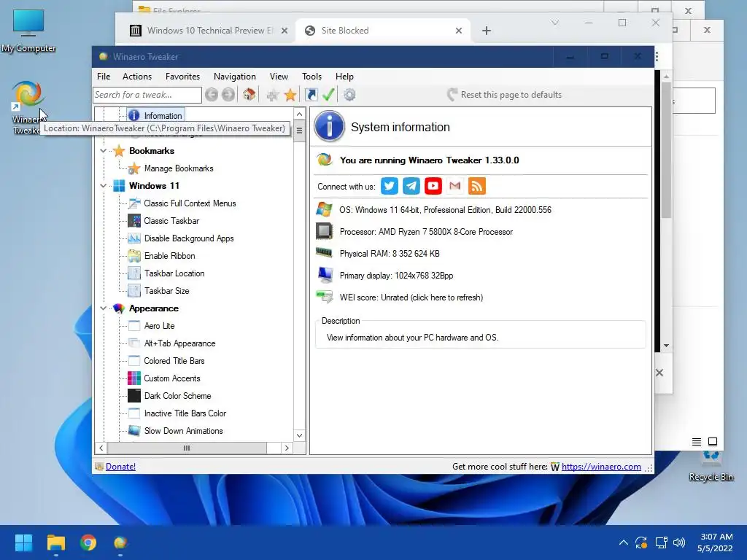Viewport: 747px width, 560px height.
Task: Open the View menu
Action: coord(279,76)
